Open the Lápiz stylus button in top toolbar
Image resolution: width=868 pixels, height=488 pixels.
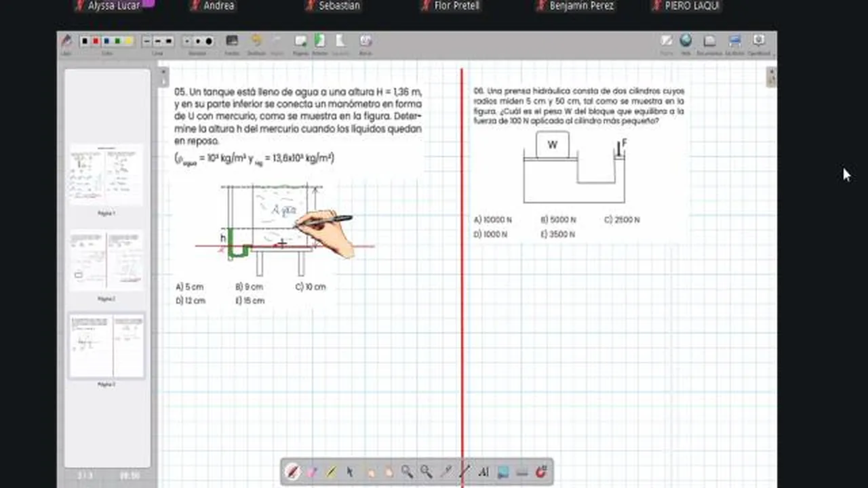coord(66,43)
